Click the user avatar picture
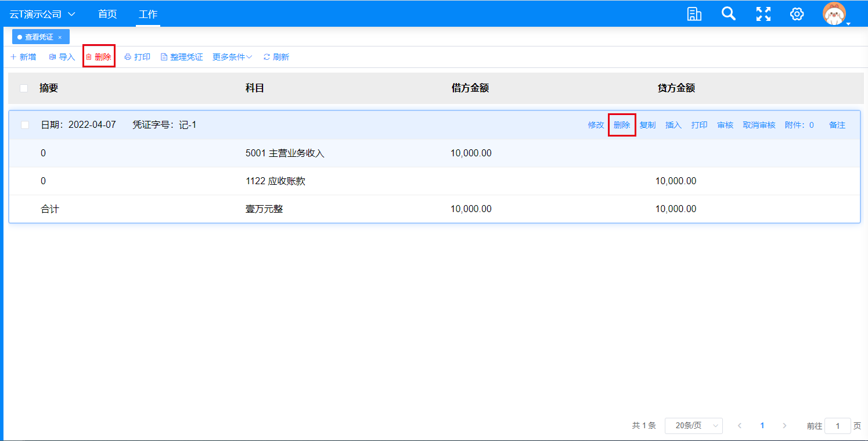This screenshot has width=868, height=441. [834, 14]
